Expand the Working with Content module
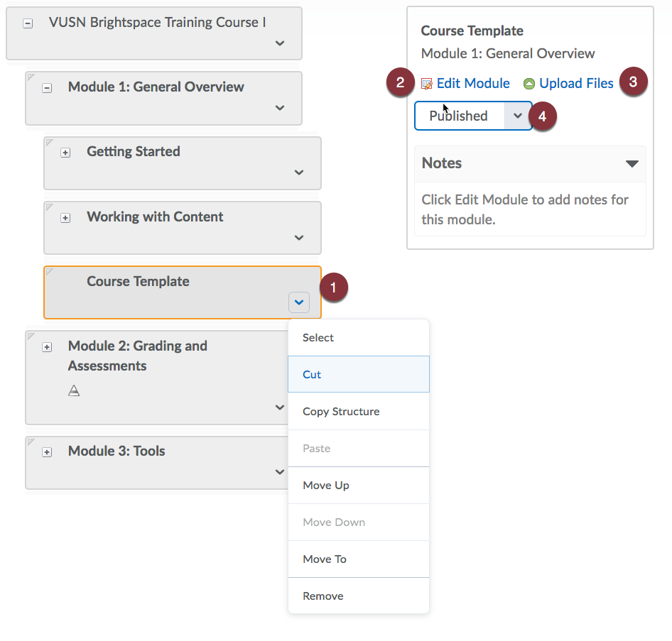This screenshot has width=672, height=641. (65, 218)
